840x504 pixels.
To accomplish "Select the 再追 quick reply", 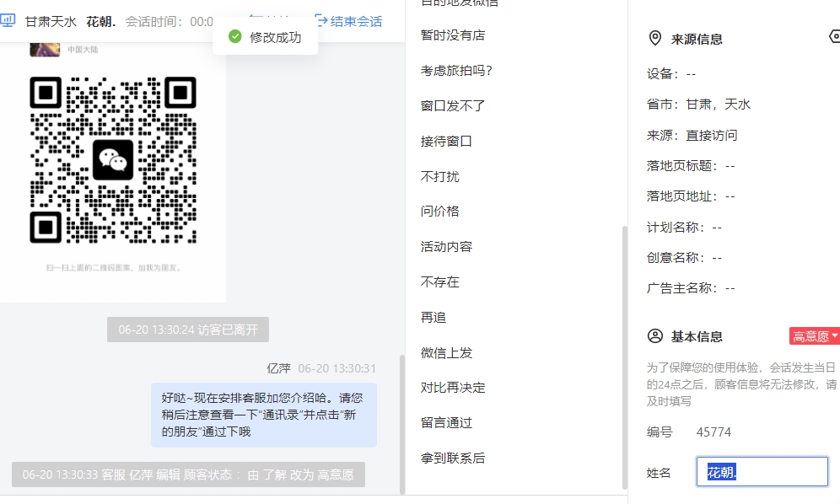I will click(x=434, y=318).
